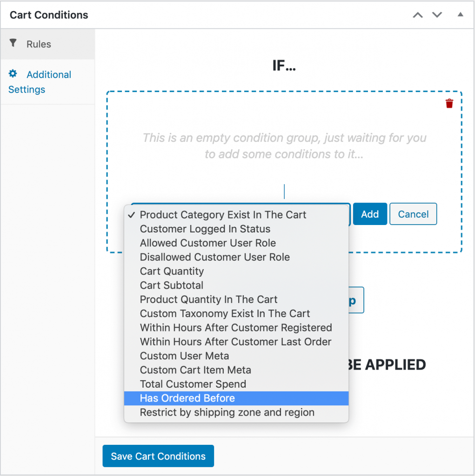The width and height of the screenshot is (475, 476).
Task: Pick Within Hours After Customer Registered
Action: point(236,328)
